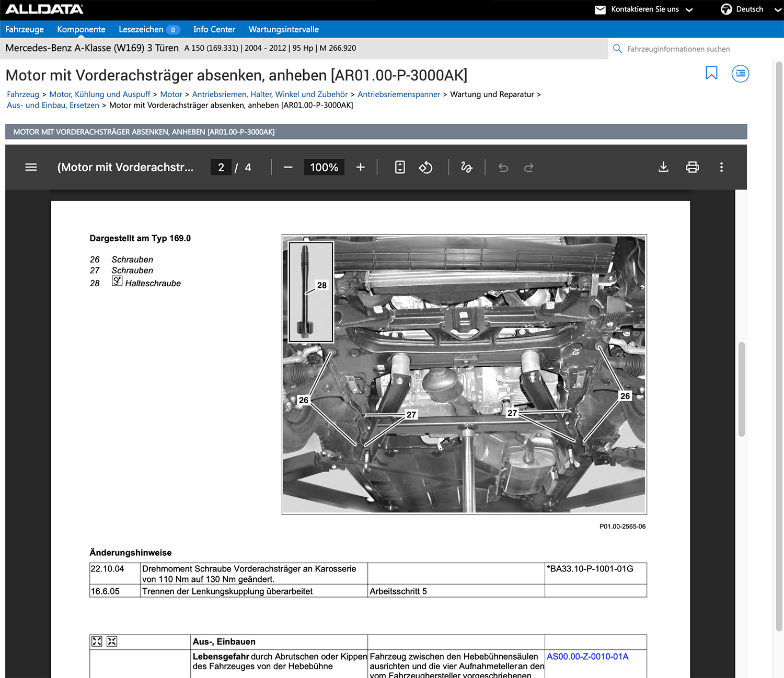Go to Info Center
The width and height of the screenshot is (784, 678).
click(x=214, y=29)
